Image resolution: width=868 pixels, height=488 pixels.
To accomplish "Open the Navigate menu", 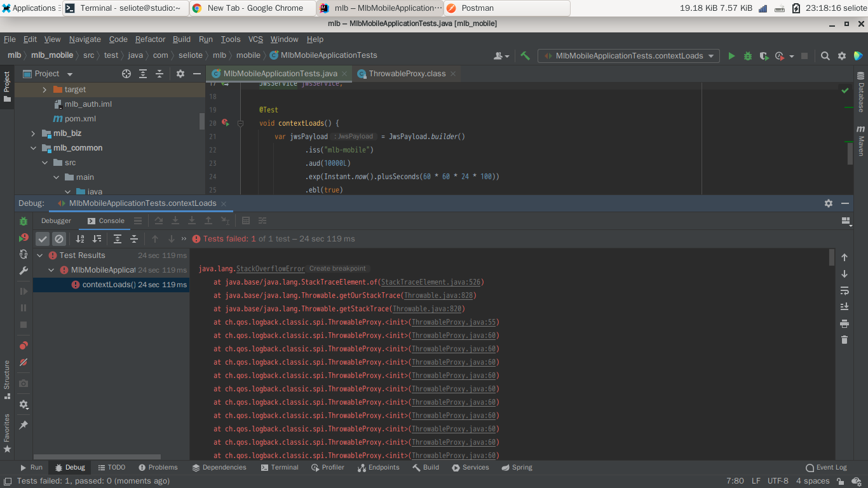I will click(x=85, y=39).
